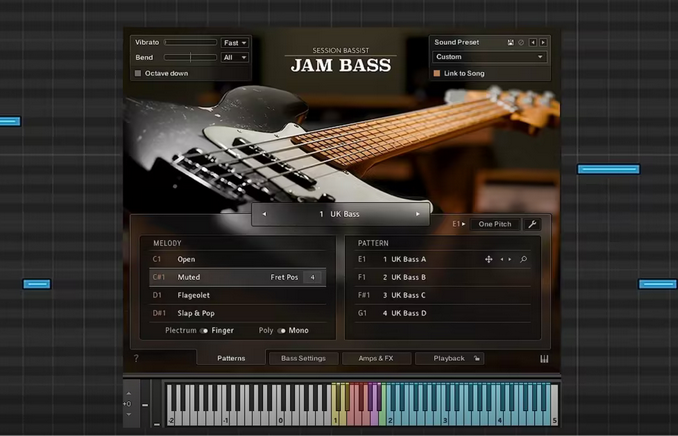
Task: Step to previous pattern on UK Bass A row
Action: [502, 259]
